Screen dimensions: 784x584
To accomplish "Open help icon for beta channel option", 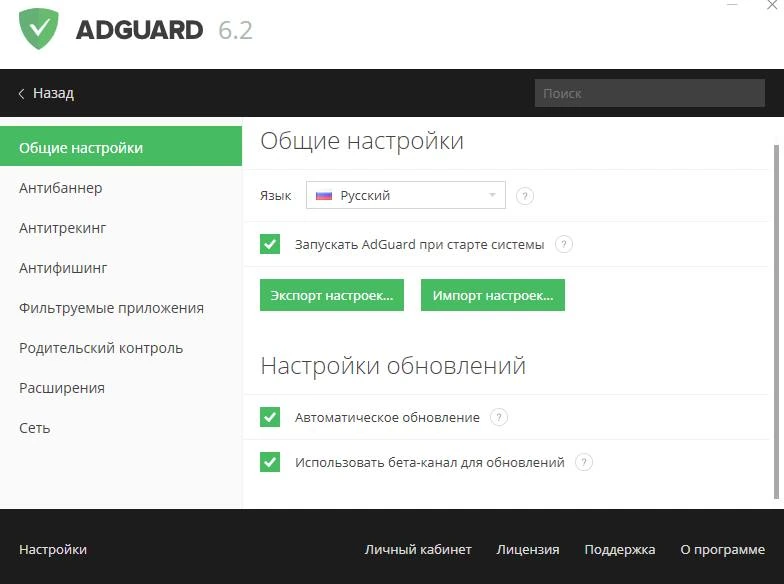I will (584, 462).
